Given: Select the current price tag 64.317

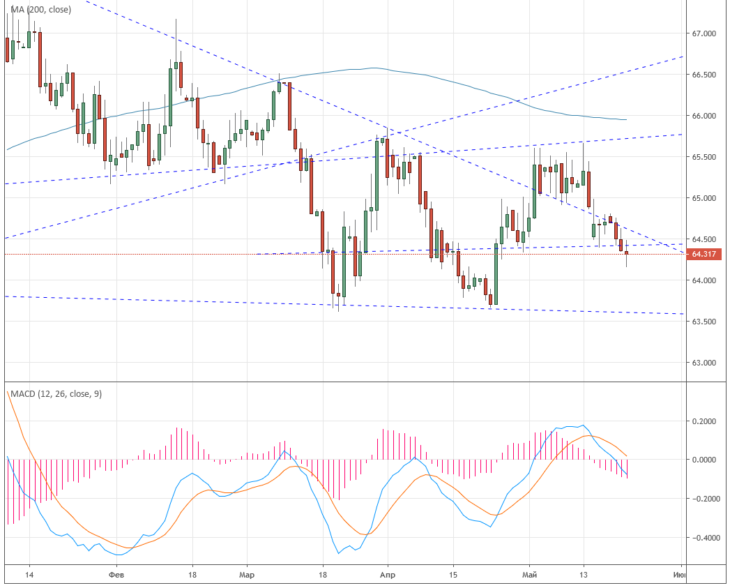Looking at the screenshot, I should [x=704, y=254].
